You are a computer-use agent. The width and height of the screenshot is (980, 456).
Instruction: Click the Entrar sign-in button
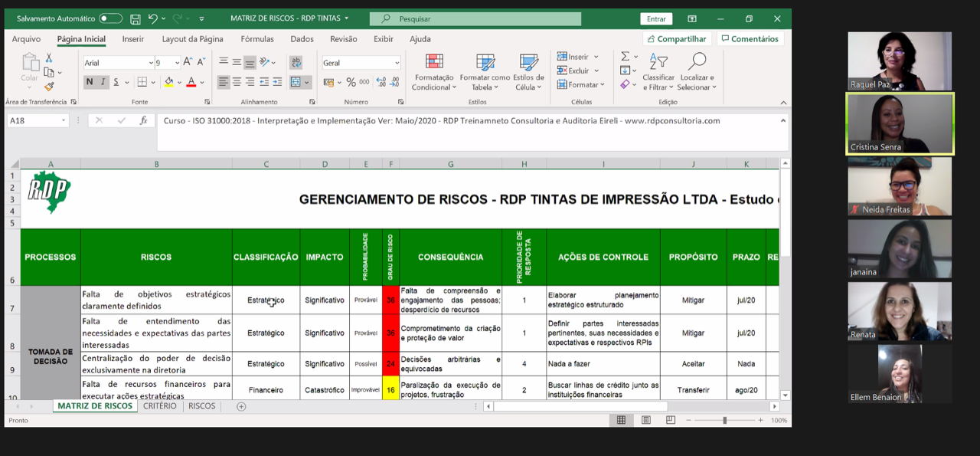[656, 18]
